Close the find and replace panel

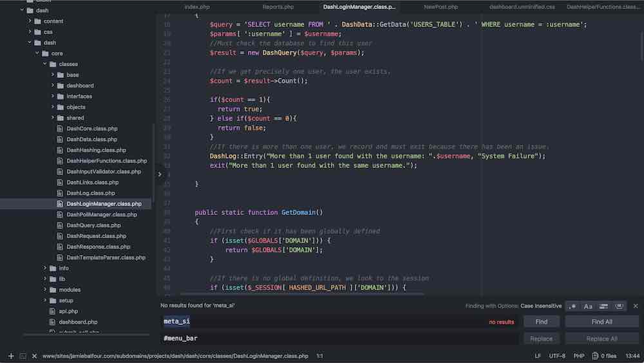(x=636, y=306)
